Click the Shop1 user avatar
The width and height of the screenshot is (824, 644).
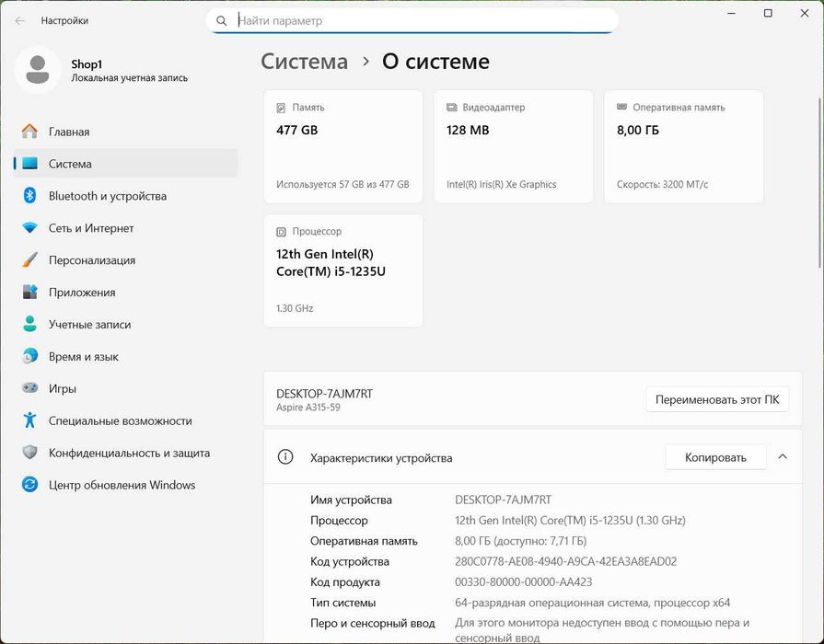coord(38,71)
